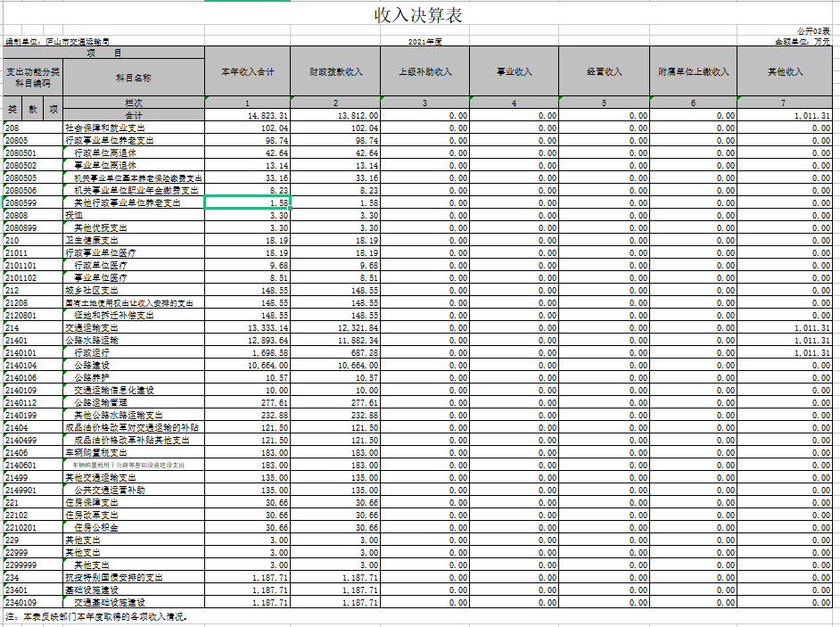Select subject code cell 2080599
840x627 pixels.
click(x=33, y=203)
